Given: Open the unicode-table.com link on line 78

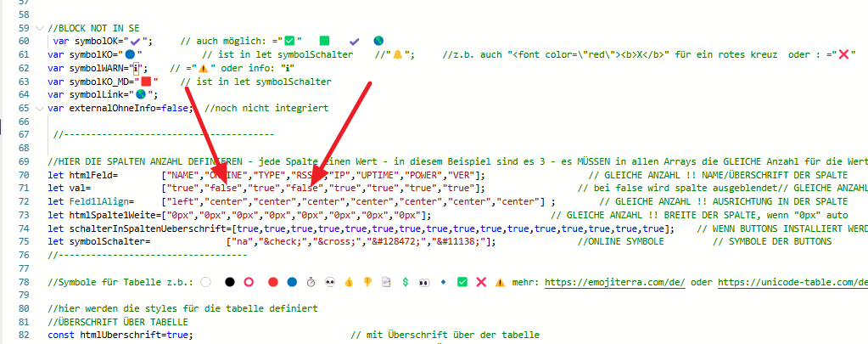Looking at the screenshot, I should (x=792, y=282).
